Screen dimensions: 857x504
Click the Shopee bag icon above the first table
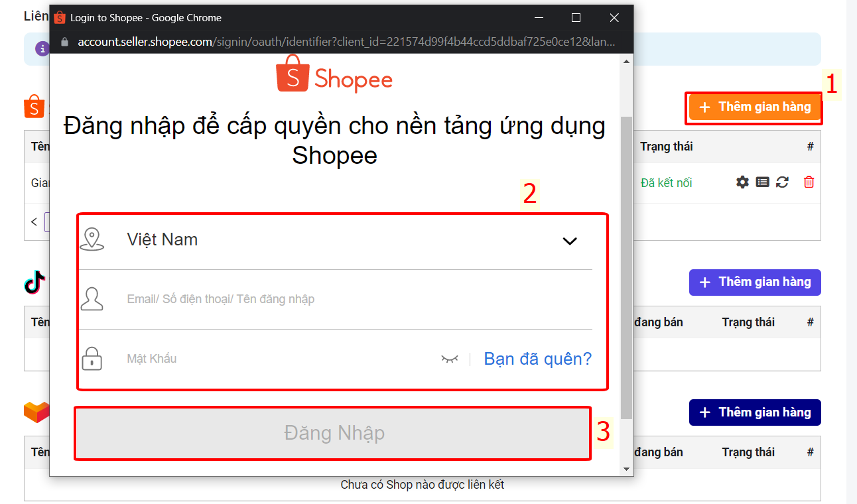[x=34, y=107]
